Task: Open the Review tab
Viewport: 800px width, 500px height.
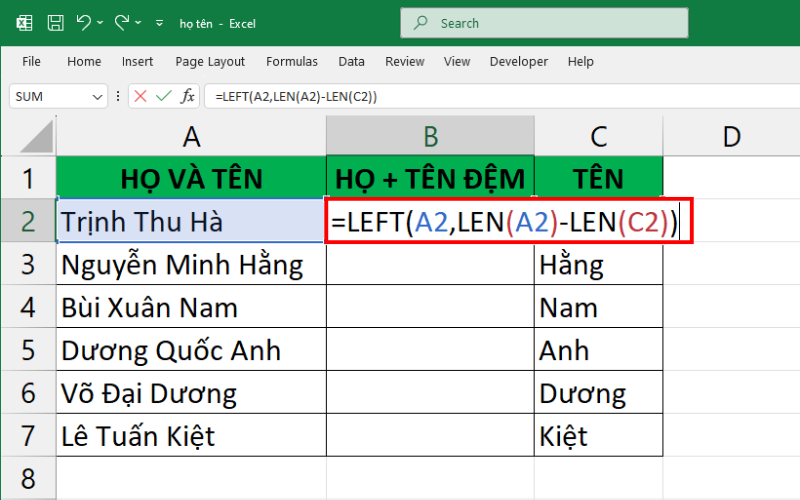Action: point(405,62)
